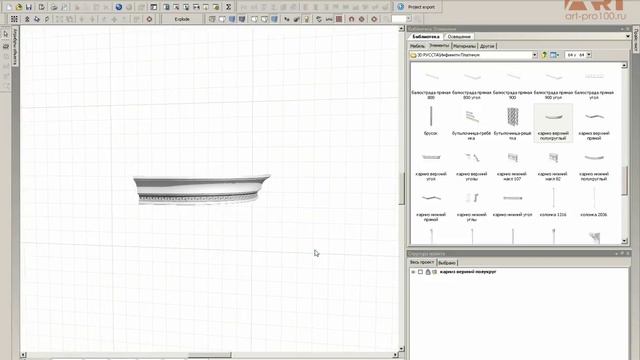
Task: Select the бутылочница-решетка thumbnail
Action: pos(513,123)
